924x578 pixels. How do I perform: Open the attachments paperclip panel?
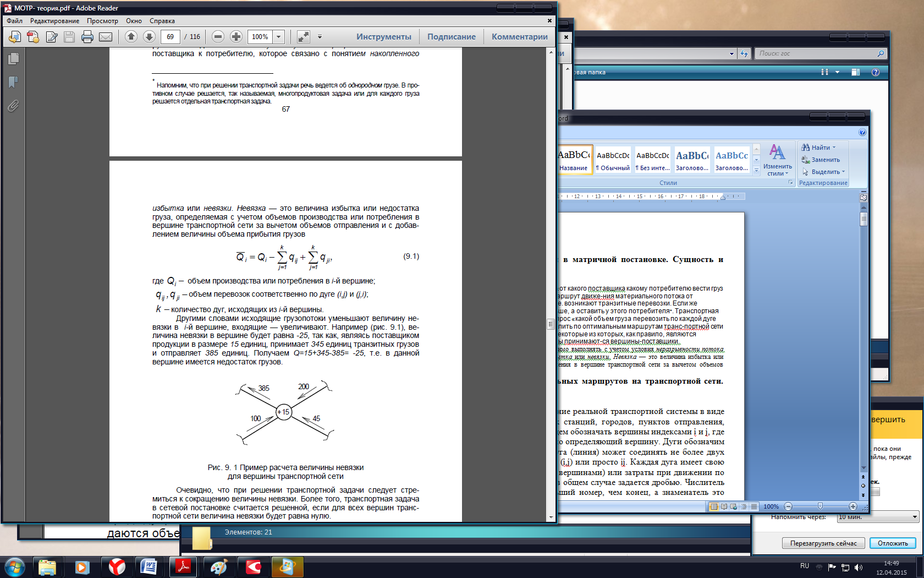click(14, 106)
